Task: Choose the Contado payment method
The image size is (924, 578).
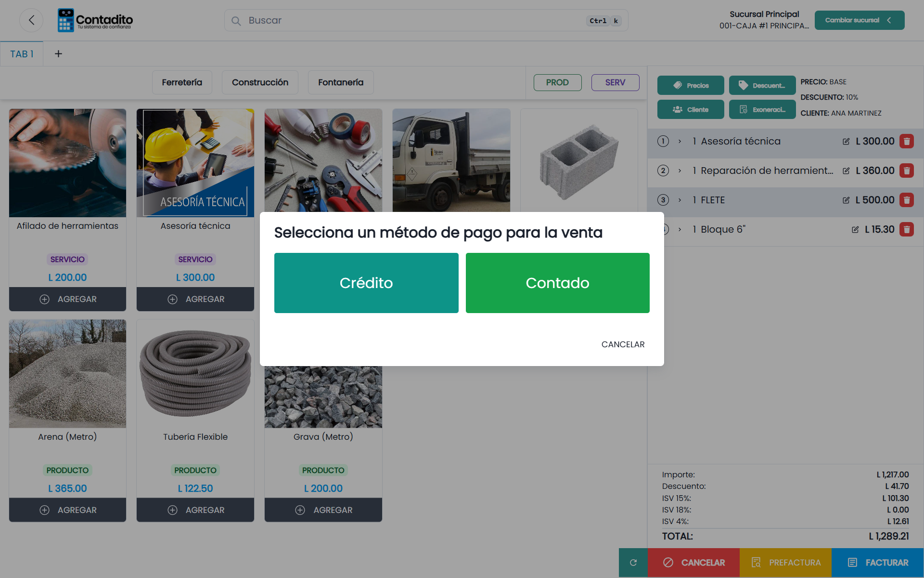Action: [557, 283]
